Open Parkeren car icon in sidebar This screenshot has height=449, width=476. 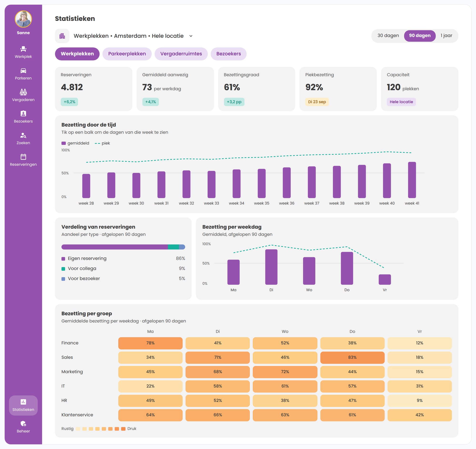coord(23,71)
